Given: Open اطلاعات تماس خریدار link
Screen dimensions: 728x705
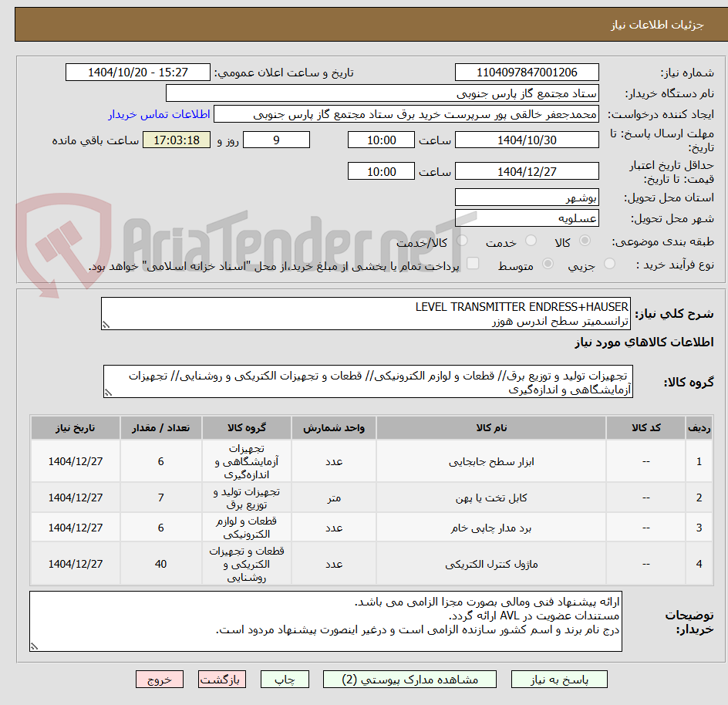Looking at the screenshot, I should (x=159, y=114).
